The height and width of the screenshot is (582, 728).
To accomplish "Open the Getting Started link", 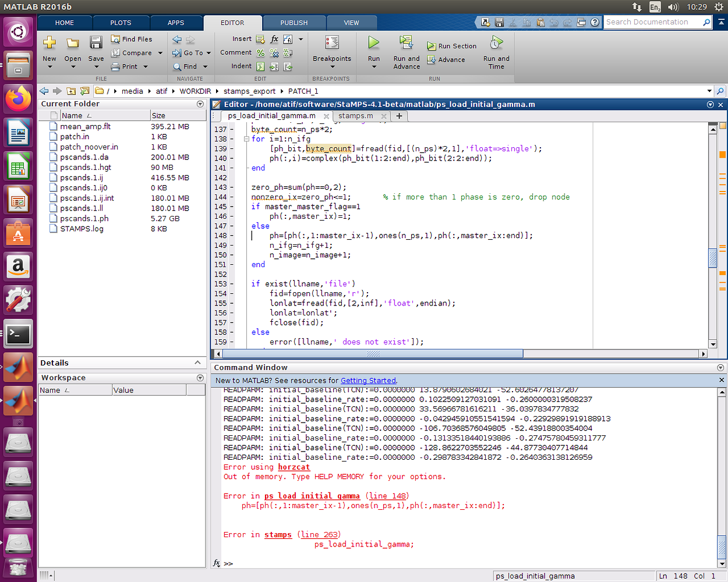I will [x=368, y=380].
